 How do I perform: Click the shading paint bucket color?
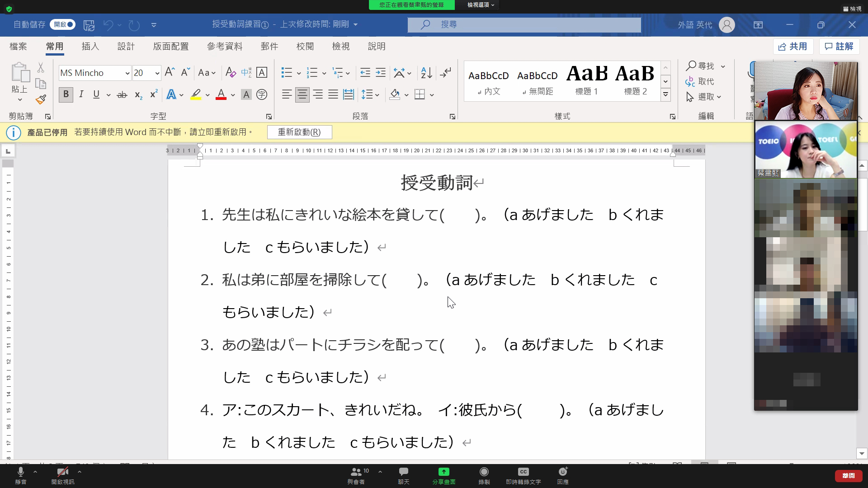(395, 94)
